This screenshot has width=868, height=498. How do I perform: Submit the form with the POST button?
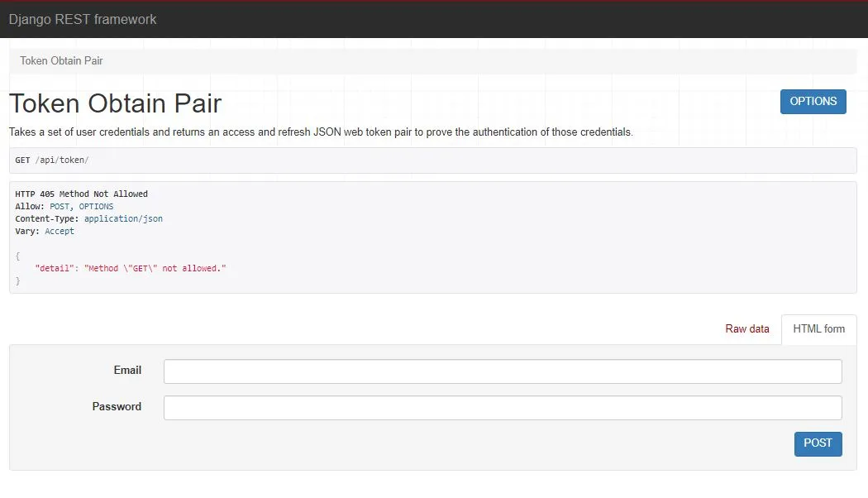point(818,443)
